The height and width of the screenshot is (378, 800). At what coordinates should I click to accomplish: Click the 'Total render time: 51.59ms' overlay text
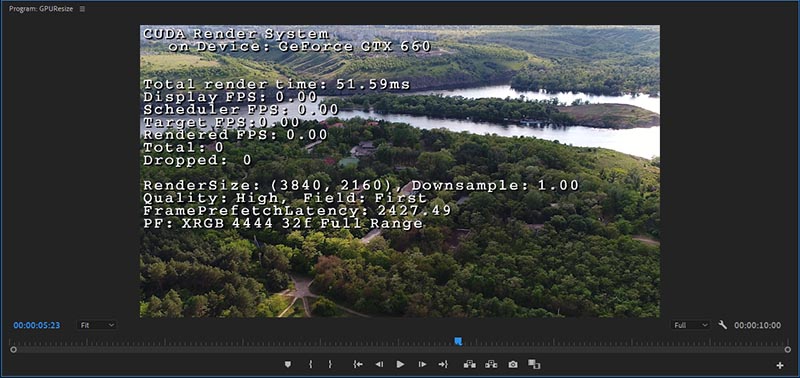(x=277, y=85)
